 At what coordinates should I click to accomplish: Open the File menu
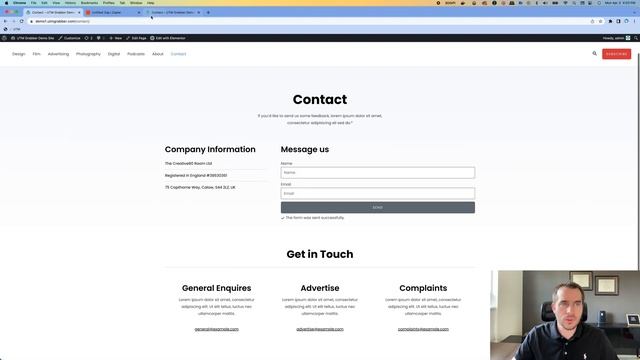[33, 3]
